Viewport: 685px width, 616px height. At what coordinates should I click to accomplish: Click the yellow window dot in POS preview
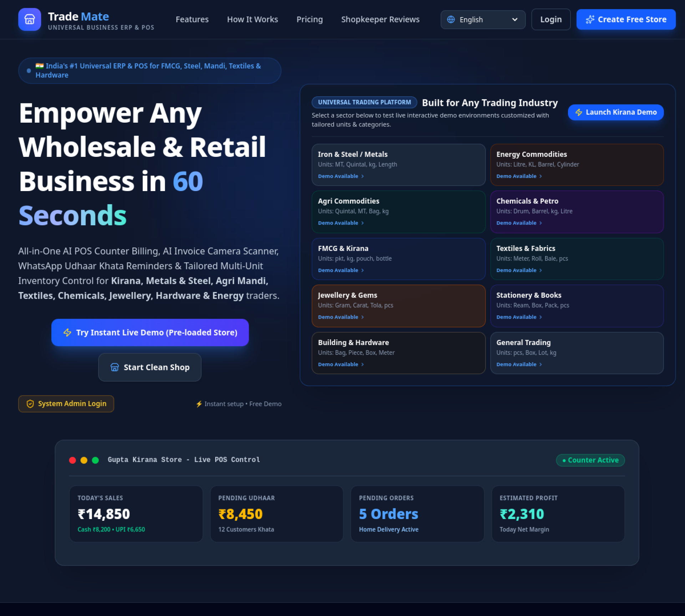[x=84, y=460]
